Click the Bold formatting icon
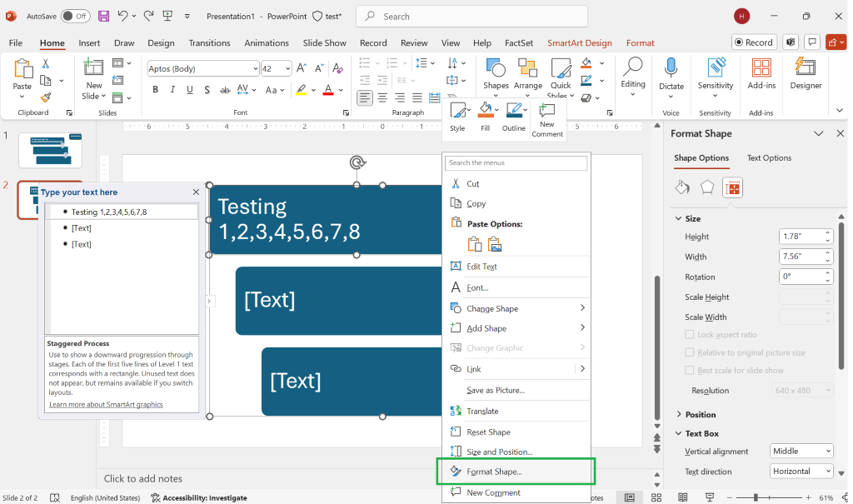853x504 pixels. pos(154,90)
